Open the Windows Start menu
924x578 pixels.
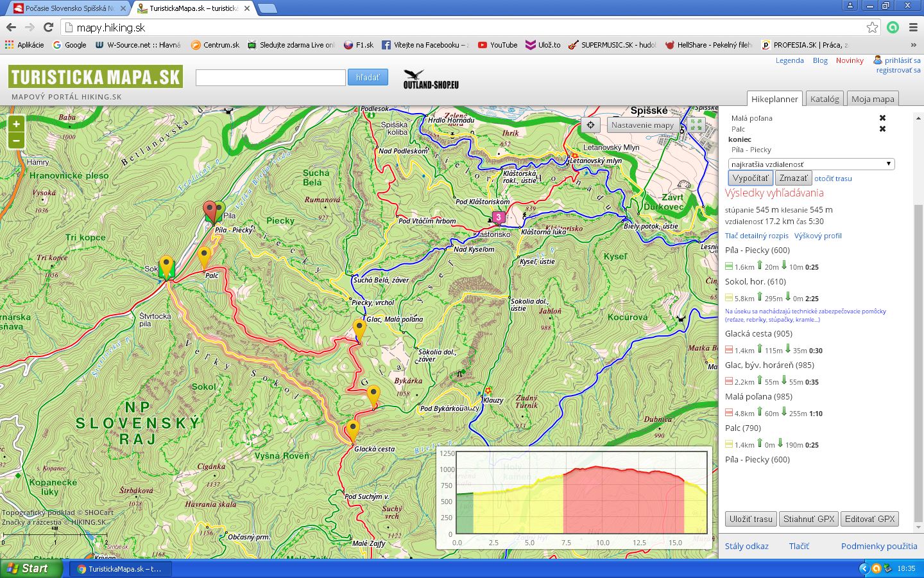[31, 568]
